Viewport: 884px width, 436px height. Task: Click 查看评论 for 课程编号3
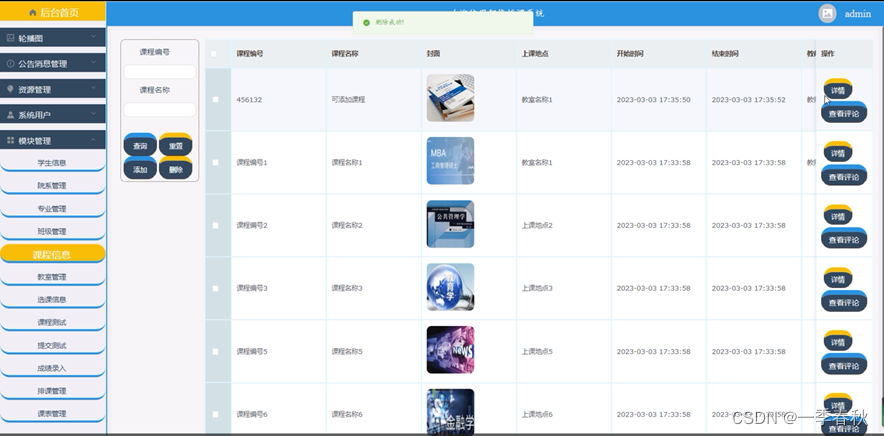[x=844, y=301]
